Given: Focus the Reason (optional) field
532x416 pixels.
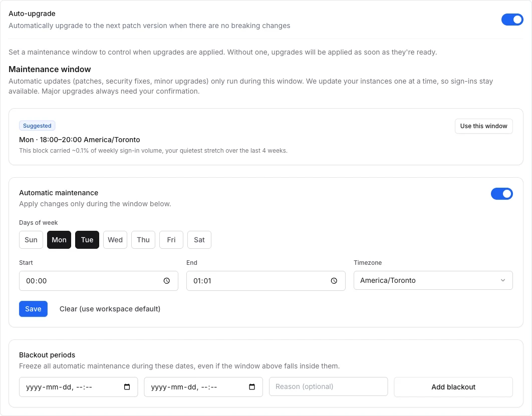Looking at the screenshot, I should pos(328,386).
